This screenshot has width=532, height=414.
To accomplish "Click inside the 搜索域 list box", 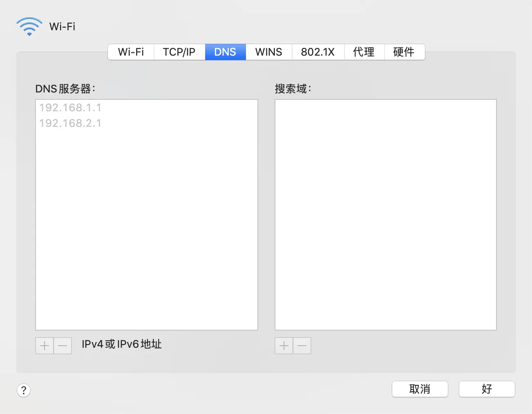I will [386, 215].
